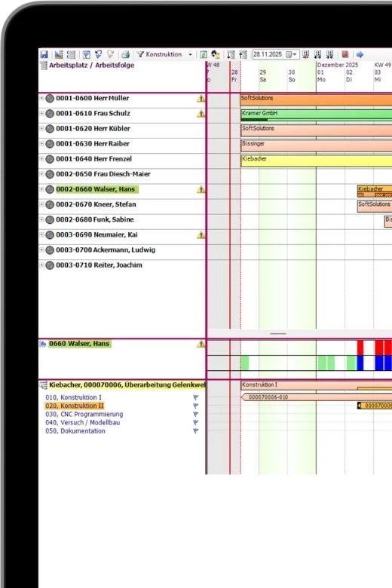Click the Arbeitsplatz / Arbeitsfolge header icon
The height and width of the screenshot is (588, 392).
pyautogui.click(x=44, y=66)
